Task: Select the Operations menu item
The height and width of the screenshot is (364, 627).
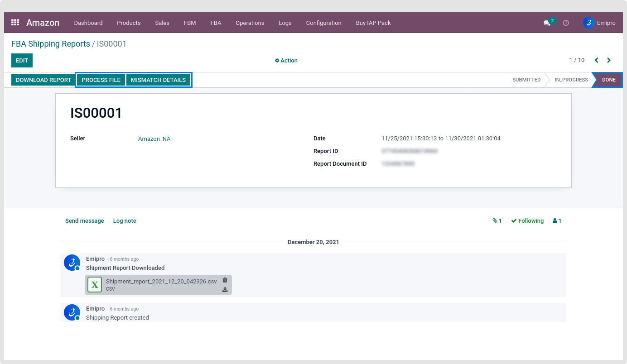Action: (250, 23)
